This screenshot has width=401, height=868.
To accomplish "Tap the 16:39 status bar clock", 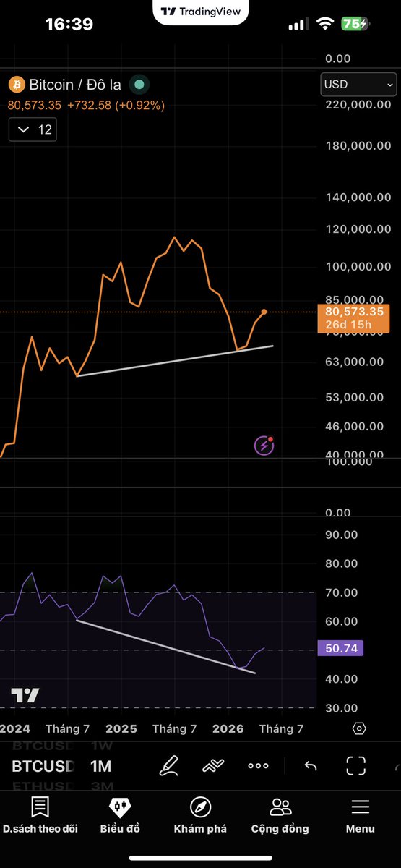I will (69, 24).
